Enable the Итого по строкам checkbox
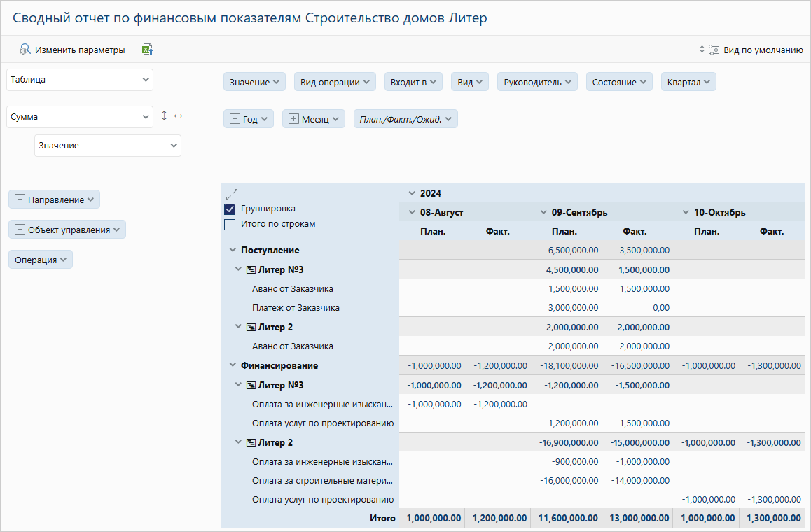This screenshot has height=532, width=811. 230,225
